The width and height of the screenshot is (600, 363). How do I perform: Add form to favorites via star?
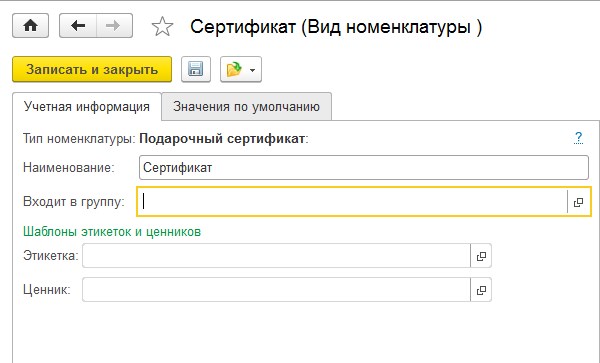(x=162, y=26)
